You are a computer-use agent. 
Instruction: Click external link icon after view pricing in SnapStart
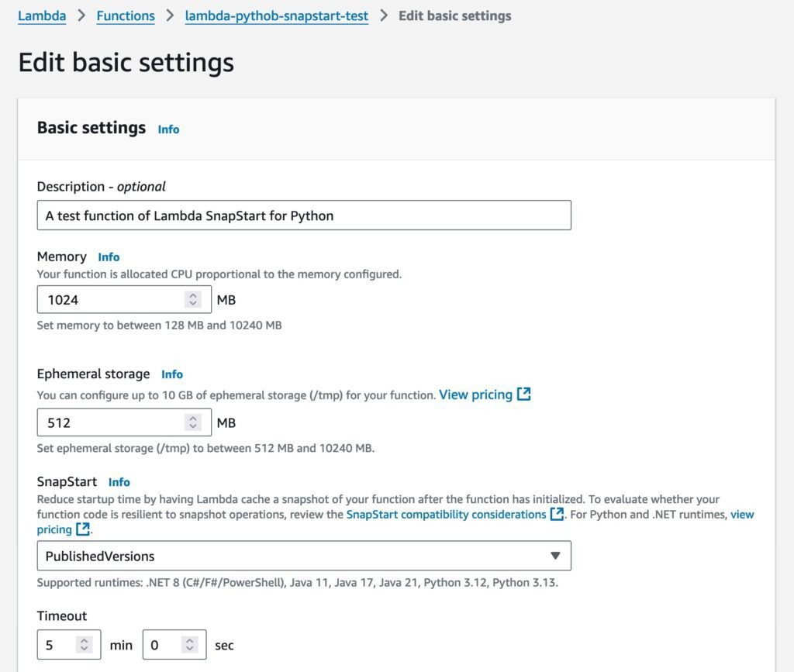(x=81, y=529)
